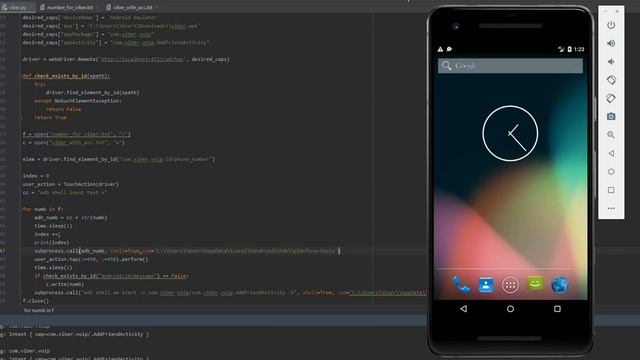Minimize the emulator side toolbar window

pos(606,11)
